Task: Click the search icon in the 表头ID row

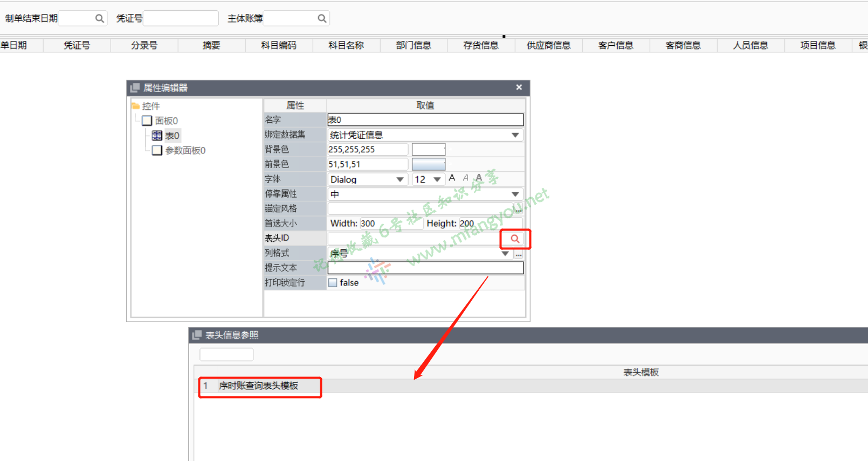Action: coord(515,239)
